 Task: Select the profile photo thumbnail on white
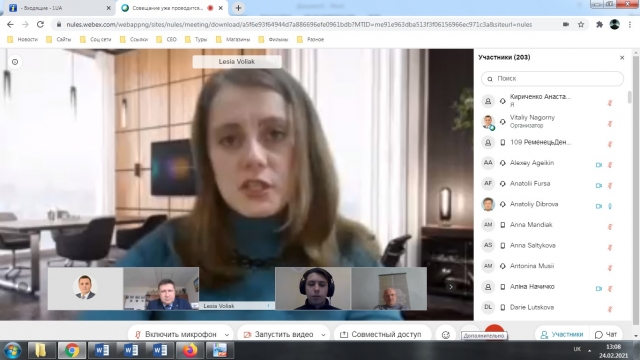85,289
